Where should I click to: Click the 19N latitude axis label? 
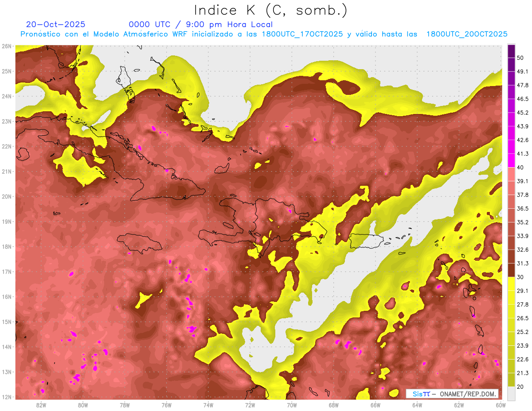point(7,222)
